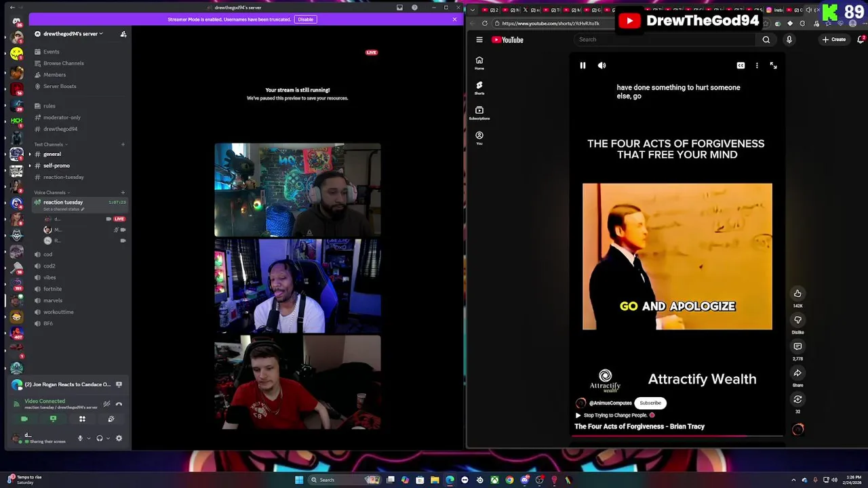Open the 'Stop Trying to Change People' linked video
868x488 pixels.
pyautogui.click(x=615, y=415)
